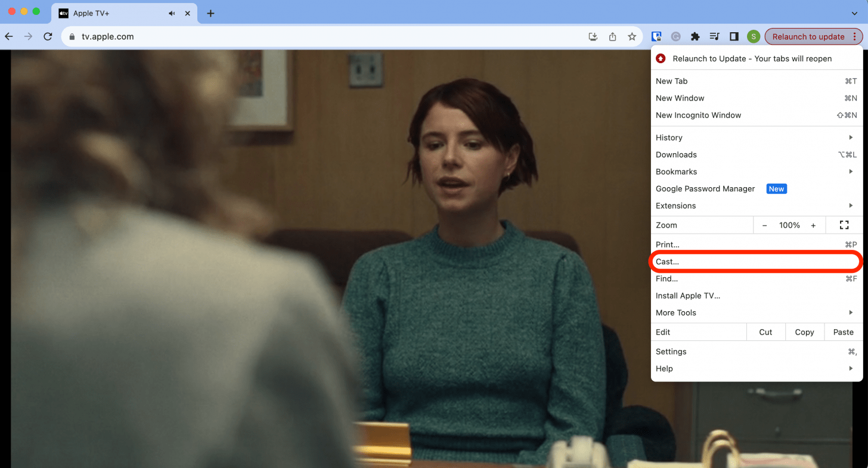View site info via the padlock icon
This screenshot has width=868, height=468.
[71, 36]
